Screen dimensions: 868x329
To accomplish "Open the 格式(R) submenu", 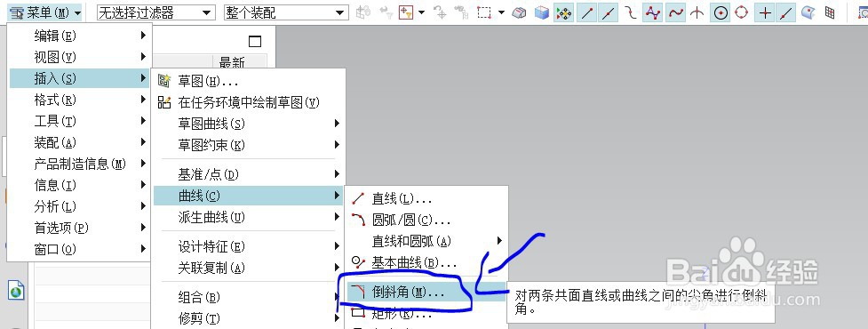I will tap(80, 100).
